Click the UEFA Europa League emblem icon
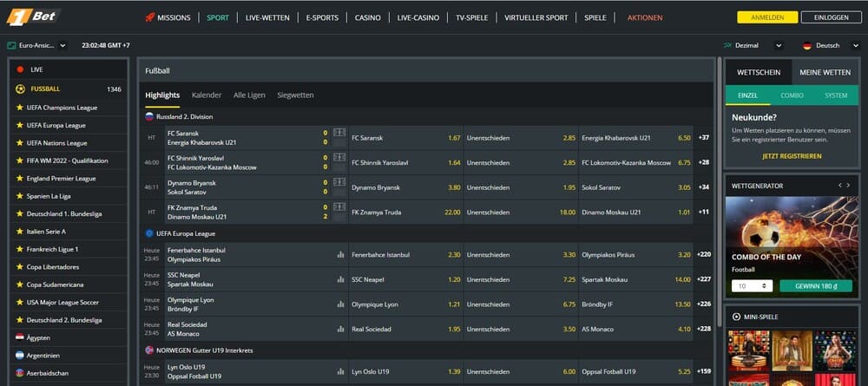Viewport: 868px width, 386px height. pyautogui.click(x=149, y=234)
